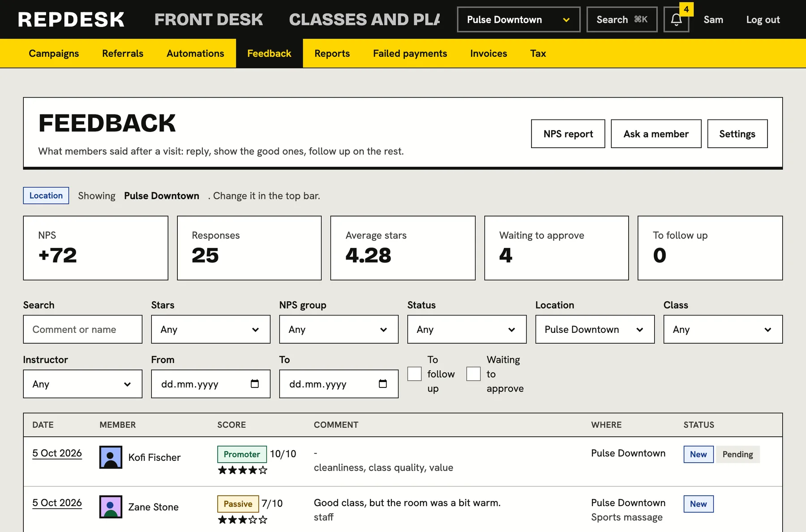Go to Failed payments tab
806x532 pixels.
click(410, 53)
